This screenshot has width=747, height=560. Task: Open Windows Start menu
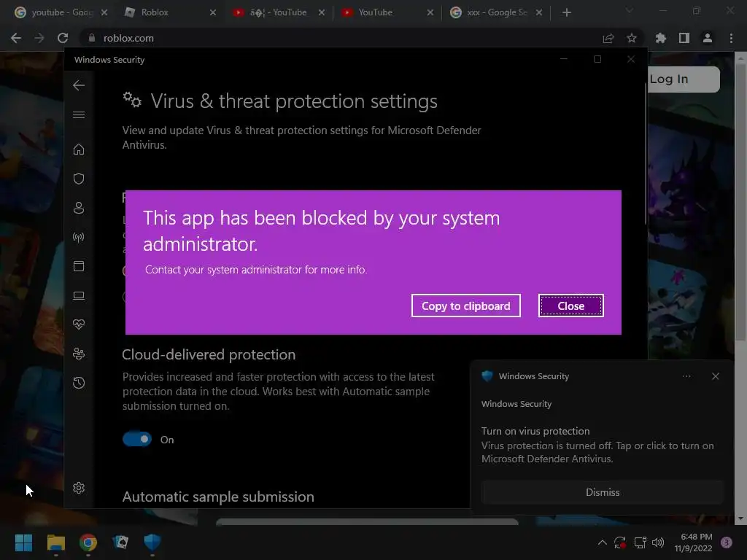pos(23,542)
